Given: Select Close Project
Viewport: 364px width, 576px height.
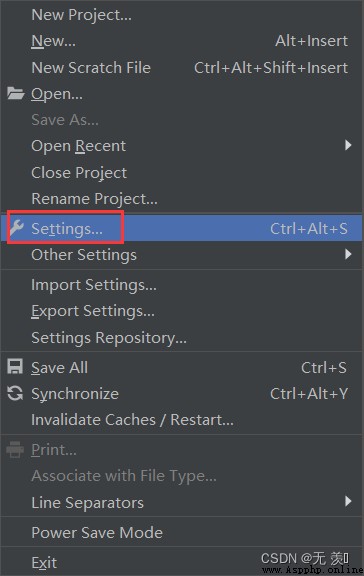Looking at the screenshot, I should [182, 172].
